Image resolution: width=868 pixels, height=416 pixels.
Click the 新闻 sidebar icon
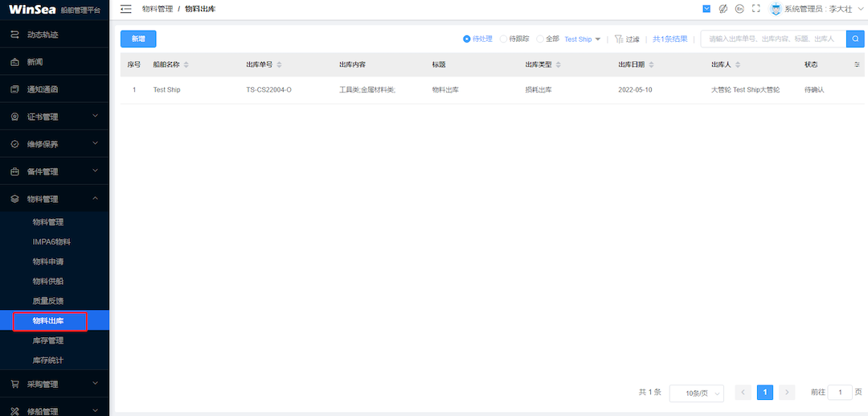coord(15,62)
